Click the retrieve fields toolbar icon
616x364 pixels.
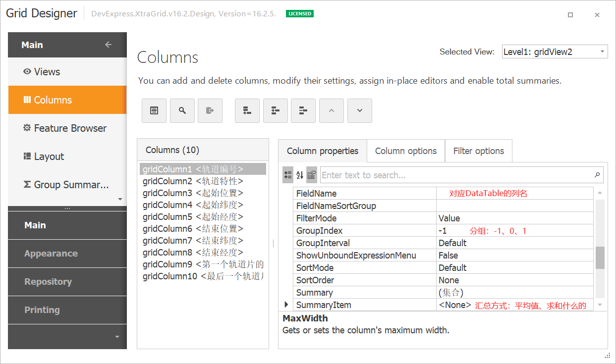(210, 110)
